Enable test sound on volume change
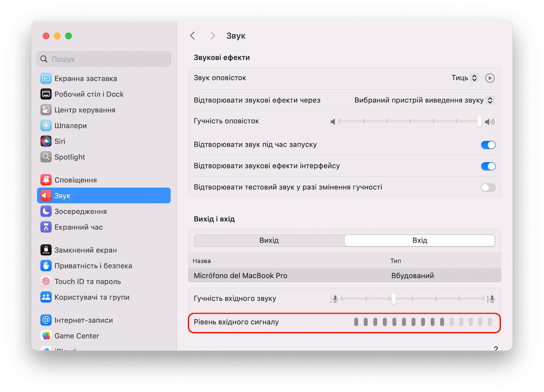This screenshot has height=392, width=544. [488, 187]
